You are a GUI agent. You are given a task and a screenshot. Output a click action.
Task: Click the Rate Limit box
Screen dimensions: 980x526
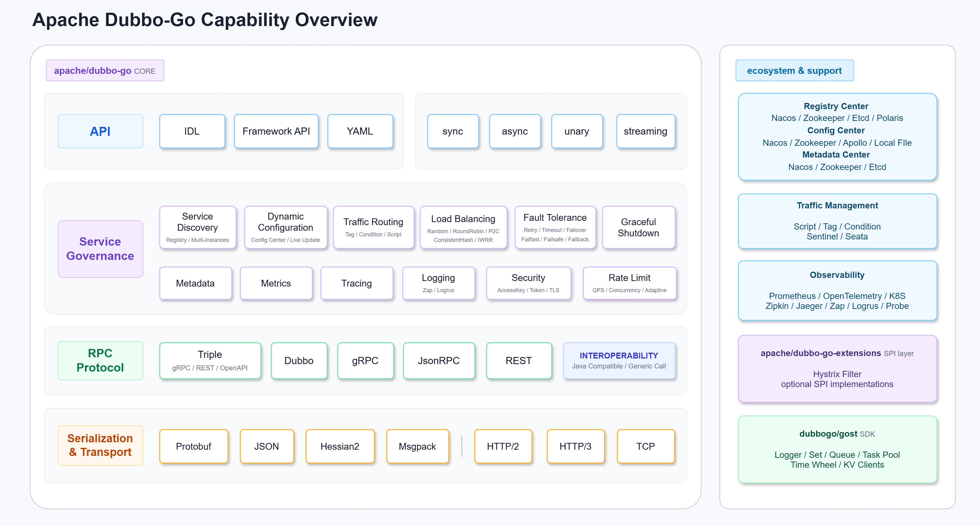(x=630, y=283)
